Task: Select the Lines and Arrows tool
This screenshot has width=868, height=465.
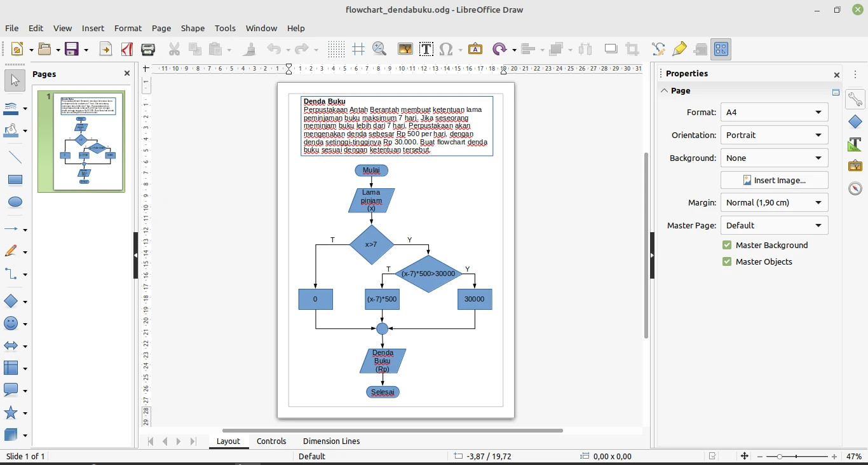Action: 11,229
